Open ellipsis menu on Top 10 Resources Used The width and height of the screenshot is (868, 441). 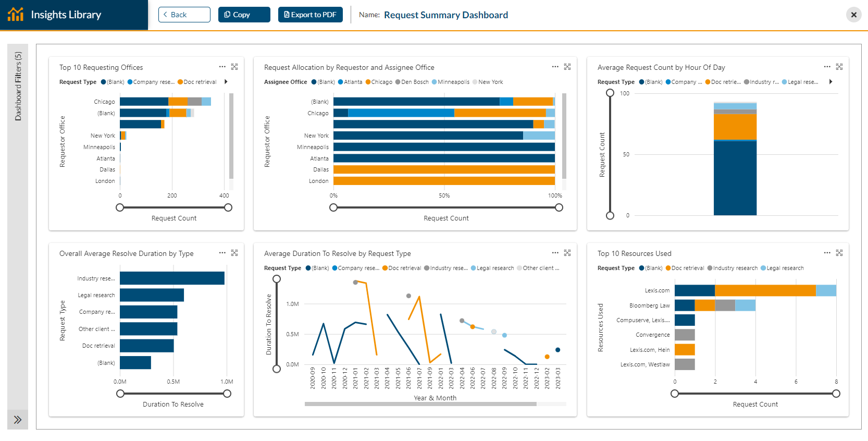(x=827, y=253)
